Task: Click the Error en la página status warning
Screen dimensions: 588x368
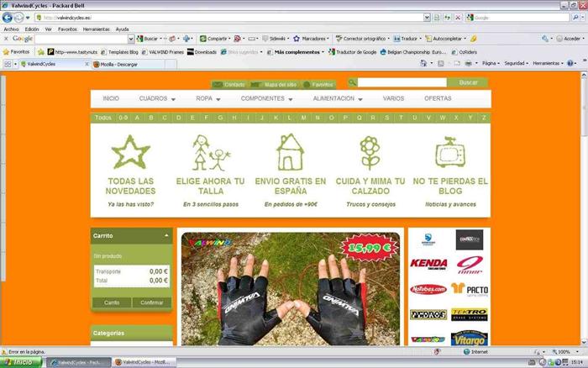Action: (x=24, y=352)
